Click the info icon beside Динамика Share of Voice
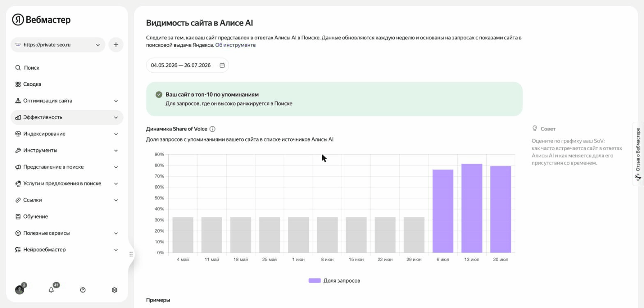644x308 pixels. point(212,129)
